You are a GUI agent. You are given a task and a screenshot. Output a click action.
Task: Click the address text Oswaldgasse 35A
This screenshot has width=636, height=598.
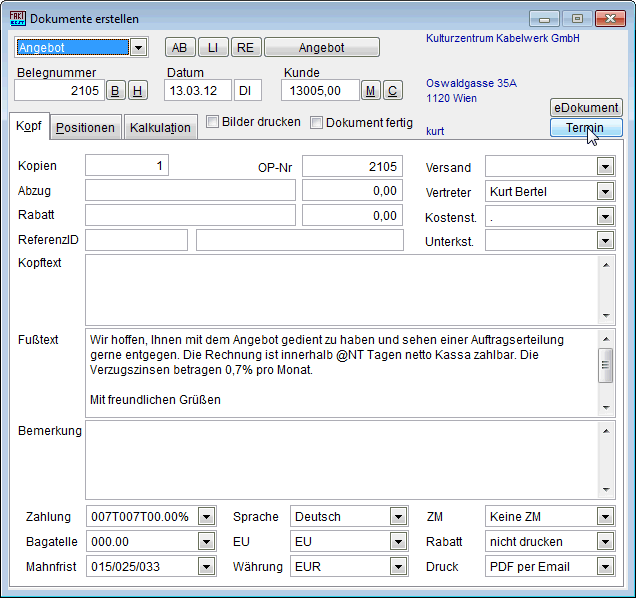point(471,83)
